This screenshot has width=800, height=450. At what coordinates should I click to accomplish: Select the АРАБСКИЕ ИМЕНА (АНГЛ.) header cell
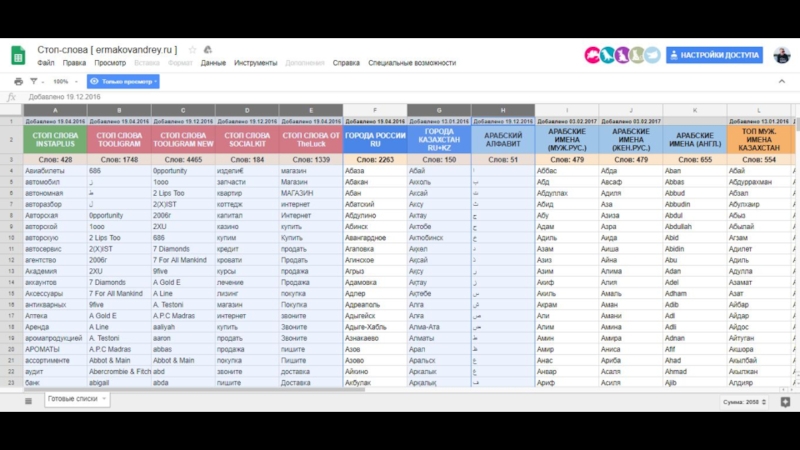695,140
